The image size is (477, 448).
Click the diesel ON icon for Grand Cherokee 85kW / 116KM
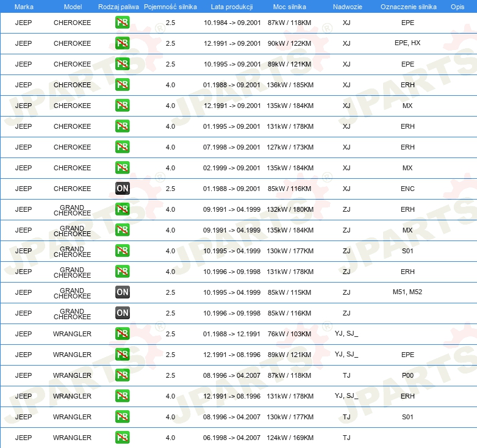[122, 313]
